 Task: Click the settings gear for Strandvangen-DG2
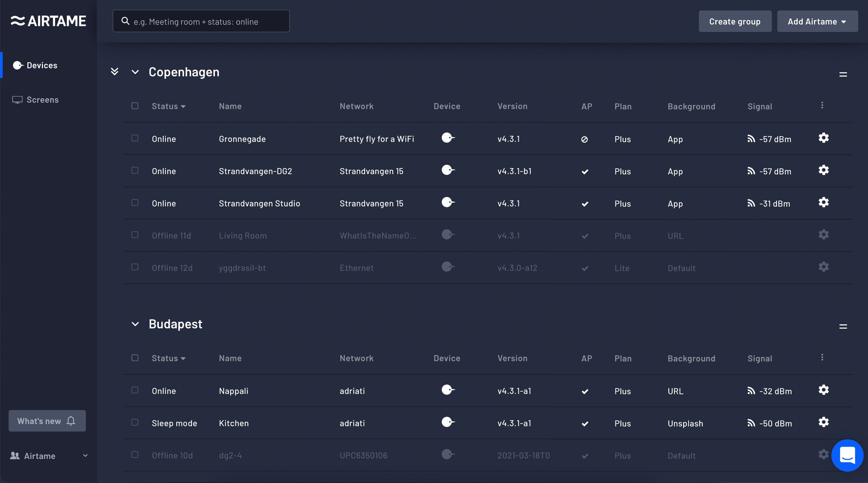pos(824,170)
